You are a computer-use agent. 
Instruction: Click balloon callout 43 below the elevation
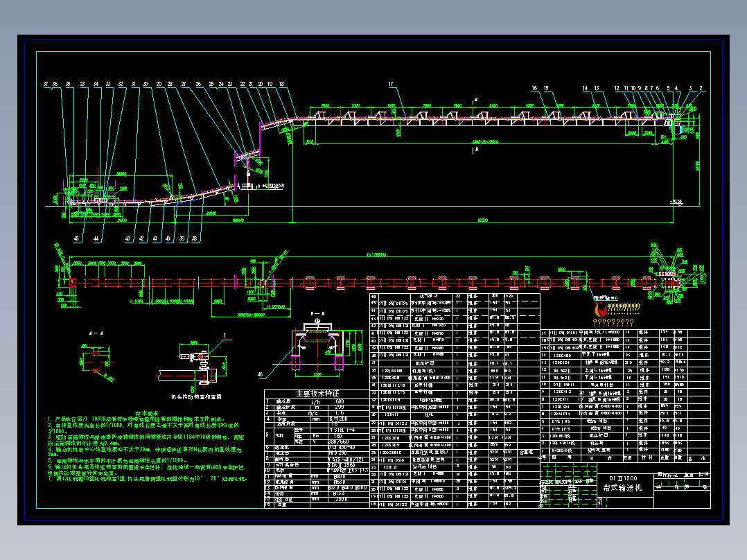(x=128, y=239)
